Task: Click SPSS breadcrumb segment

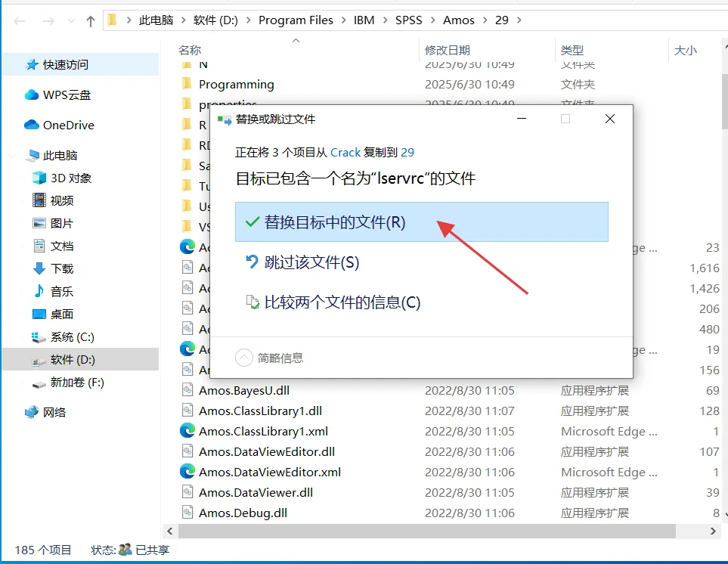Action: (408, 20)
